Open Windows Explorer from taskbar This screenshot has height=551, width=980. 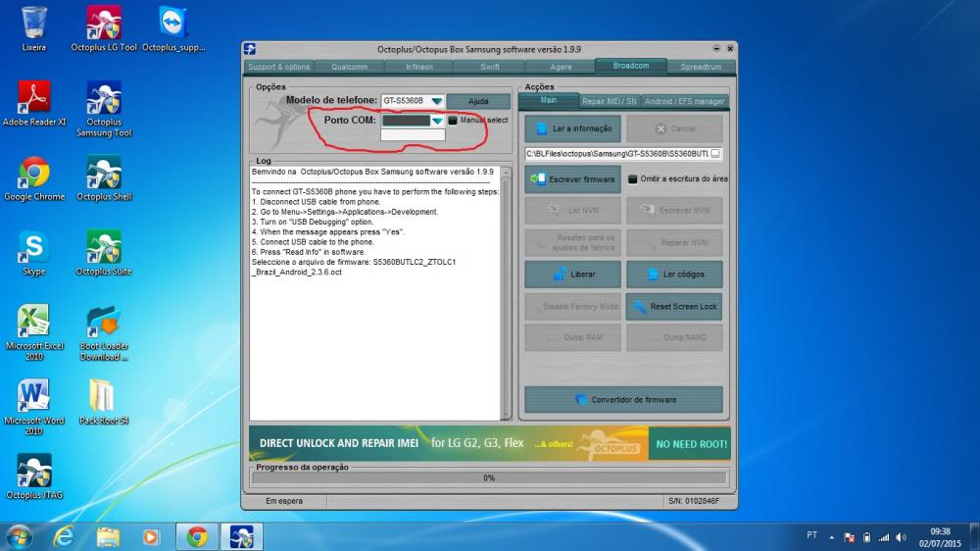pyautogui.click(x=108, y=536)
